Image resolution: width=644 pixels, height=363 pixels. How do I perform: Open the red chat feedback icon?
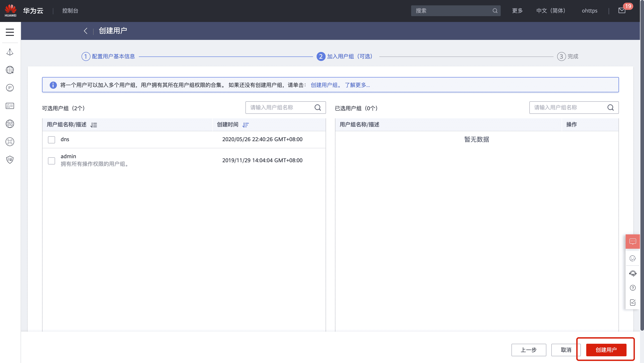pos(633,241)
